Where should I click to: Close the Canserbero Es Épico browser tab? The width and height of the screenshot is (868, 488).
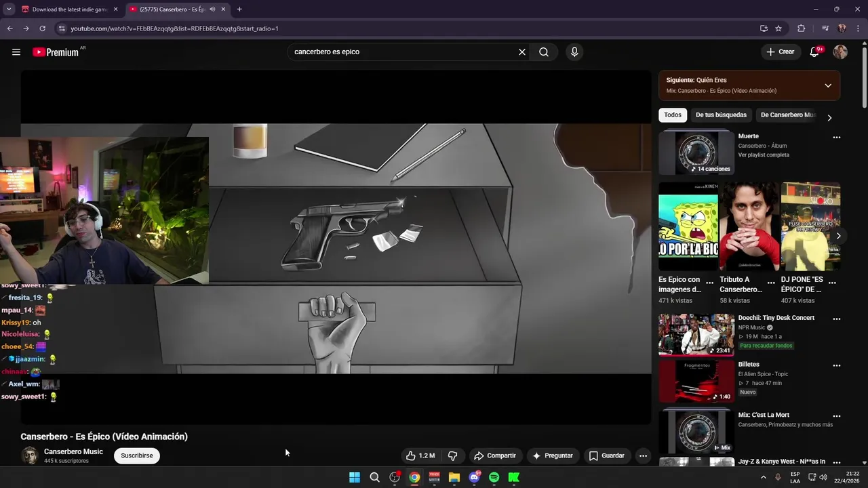tap(223, 9)
